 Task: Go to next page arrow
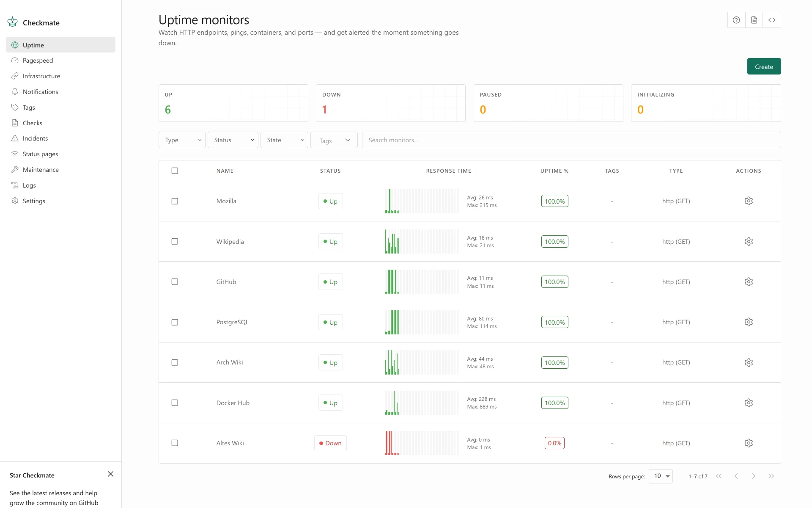click(754, 476)
